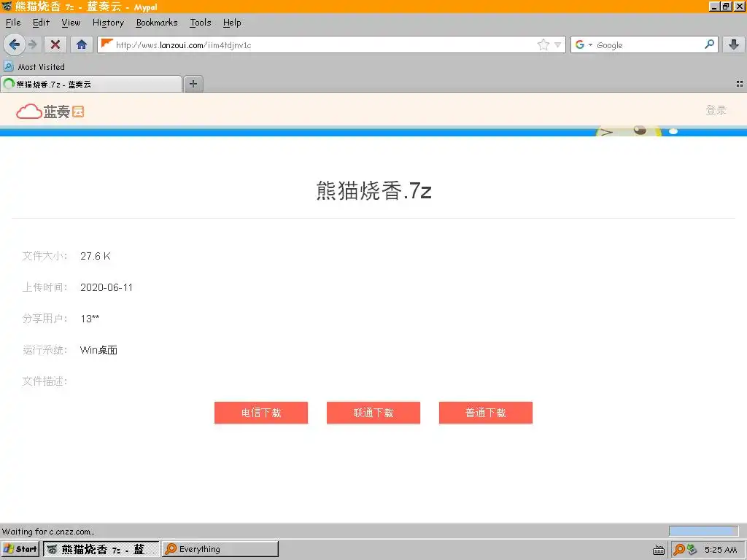Open the Help menu
Image resolution: width=747 pixels, height=560 pixels.
click(232, 23)
